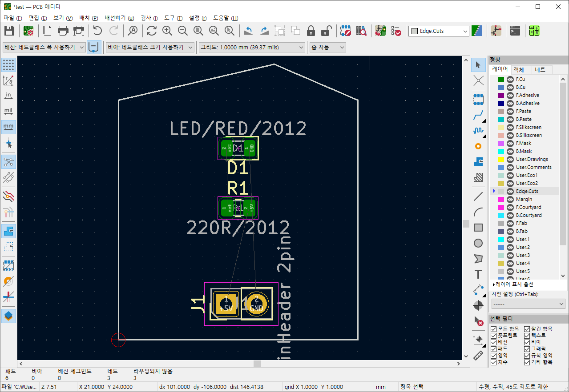Image resolution: width=569 pixels, height=392 pixels.
Task: Unlock items with the open padlock icon
Action: [327, 31]
